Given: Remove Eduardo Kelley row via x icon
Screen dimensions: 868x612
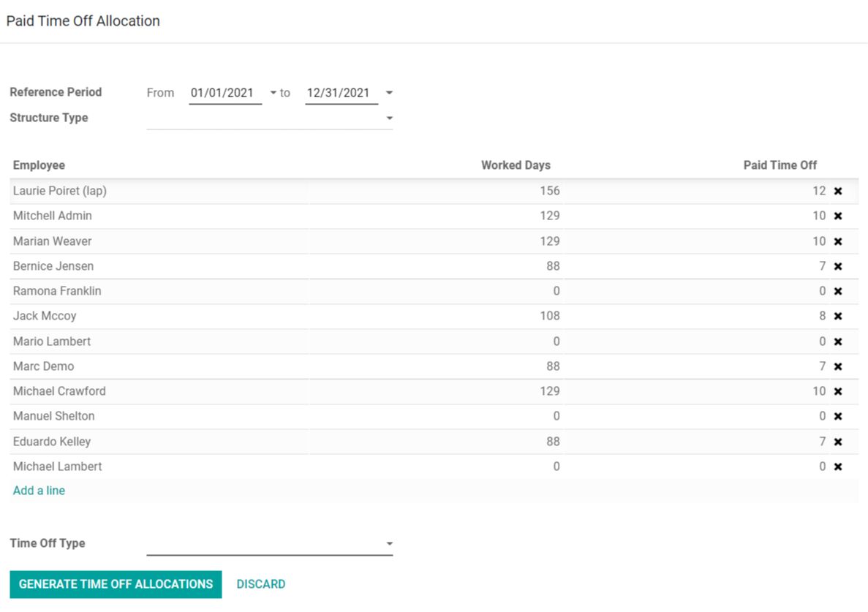Looking at the screenshot, I should click(x=838, y=442).
